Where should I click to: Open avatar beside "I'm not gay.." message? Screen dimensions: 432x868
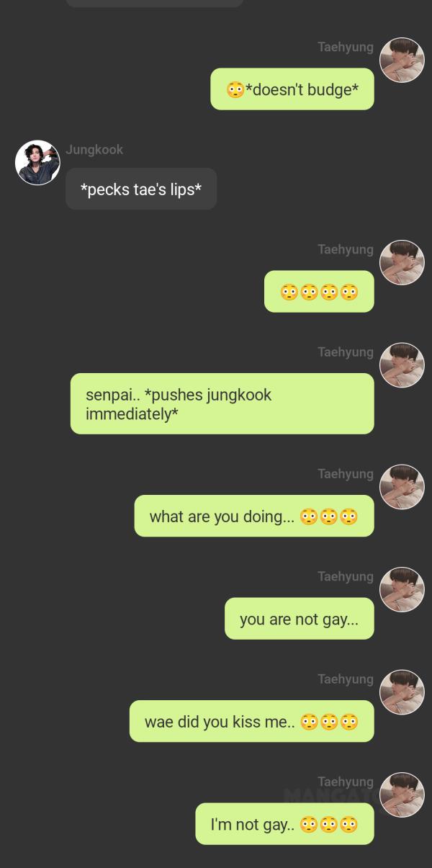pyautogui.click(x=402, y=795)
